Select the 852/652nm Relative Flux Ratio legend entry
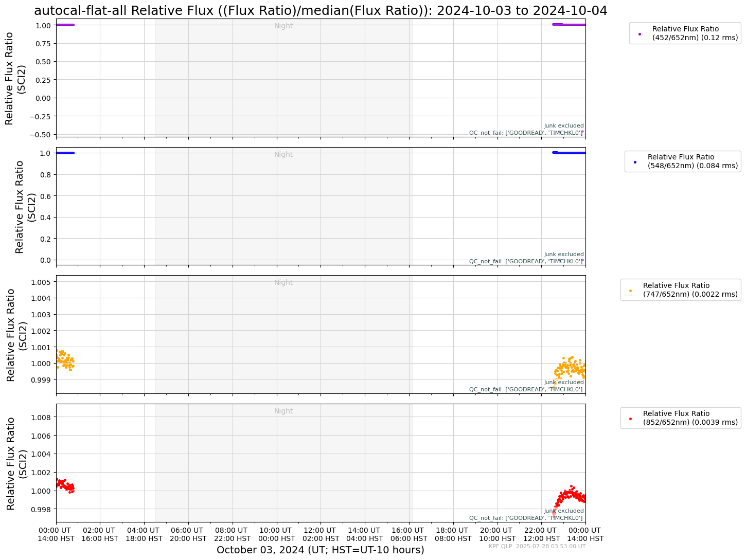This screenshot has width=746, height=560. click(x=681, y=418)
